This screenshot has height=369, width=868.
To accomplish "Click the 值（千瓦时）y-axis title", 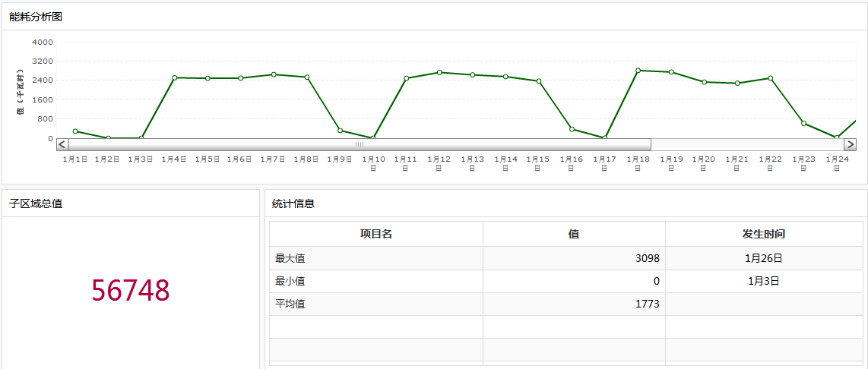I will point(21,91).
